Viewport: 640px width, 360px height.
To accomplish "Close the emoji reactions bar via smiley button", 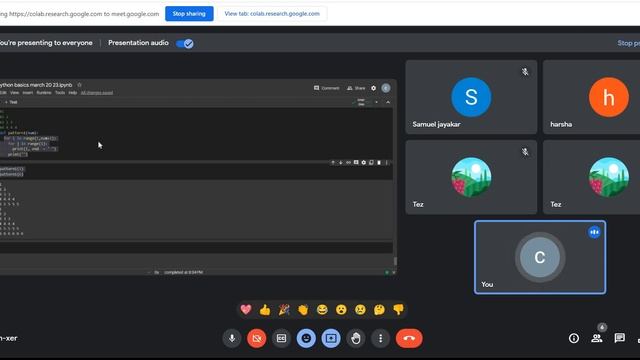I will pos(306,338).
